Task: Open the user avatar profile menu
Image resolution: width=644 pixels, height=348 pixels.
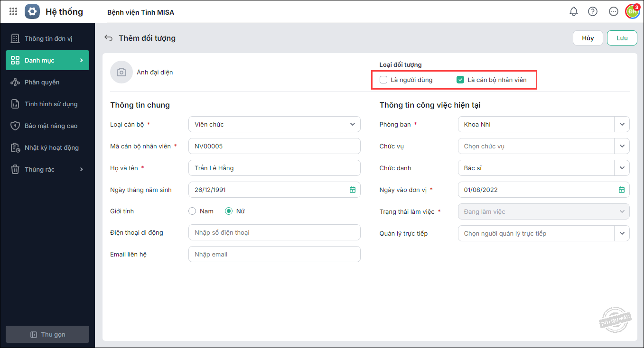Action: pos(632,11)
